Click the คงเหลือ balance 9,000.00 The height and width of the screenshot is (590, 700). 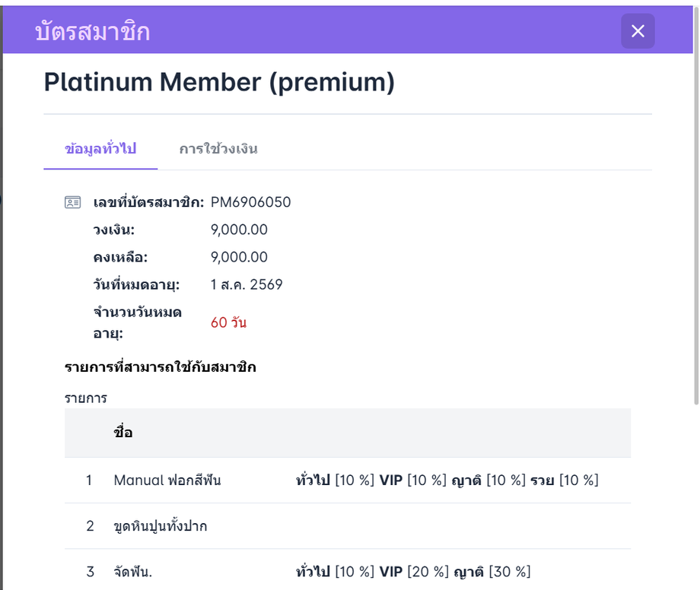click(x=239, y=257)
